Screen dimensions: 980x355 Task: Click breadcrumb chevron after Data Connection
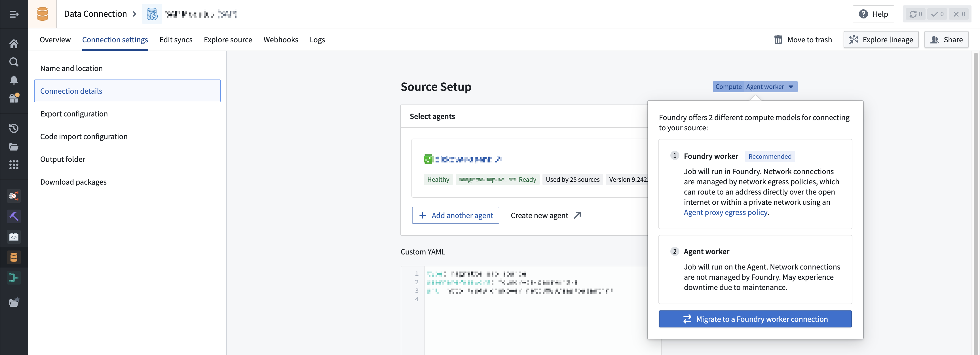pos(134,14)
